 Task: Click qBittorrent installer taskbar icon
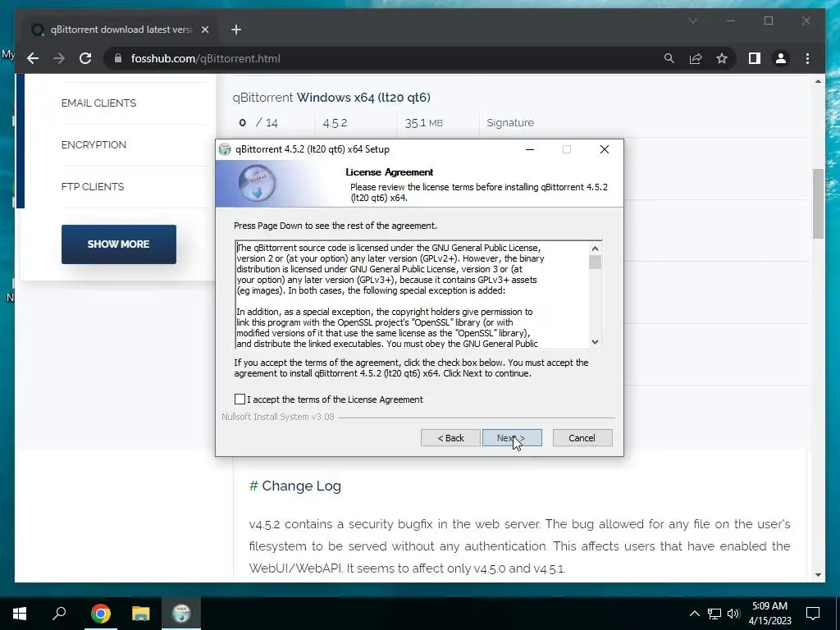tap(181, 614)
